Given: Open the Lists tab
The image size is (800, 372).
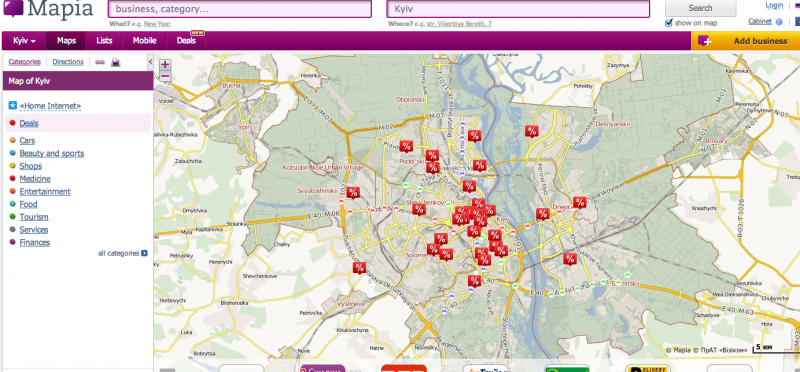Looking at the screenshot, I should tap(104, 41).
